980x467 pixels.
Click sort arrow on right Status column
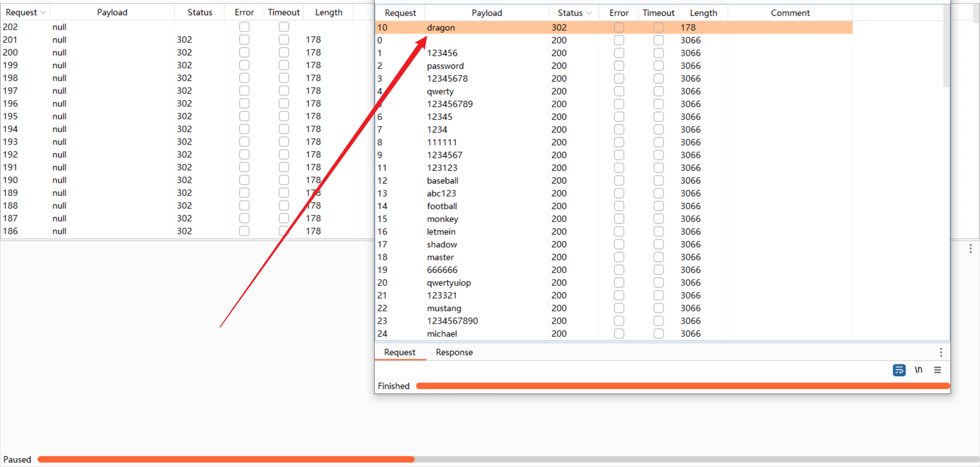click(589, 13)
